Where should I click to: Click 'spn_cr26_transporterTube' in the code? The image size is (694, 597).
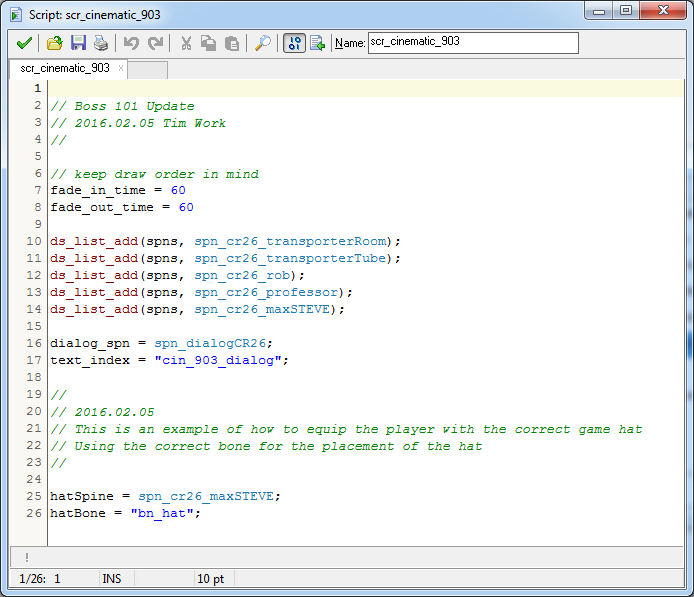tap(291, 258)
